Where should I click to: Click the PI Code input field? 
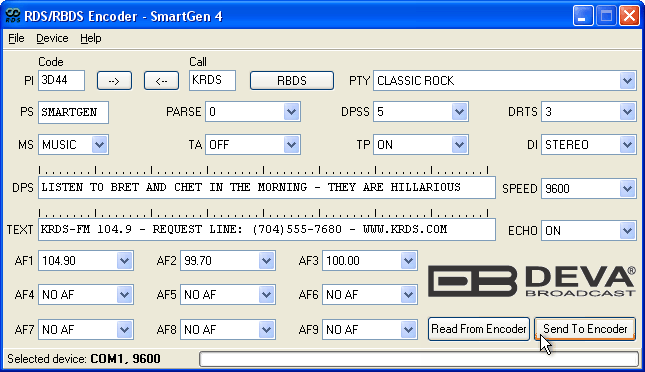62,80
